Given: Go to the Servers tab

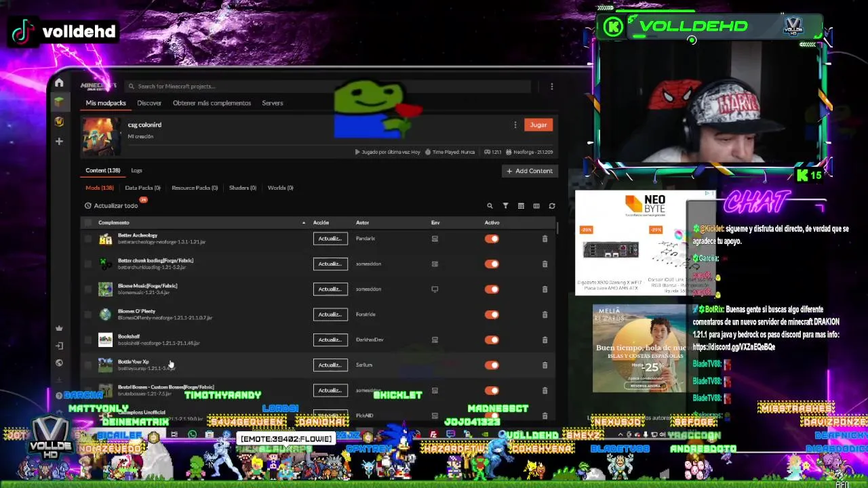Looking at the screenshot, I should pyautogui.click(x=273, y=103).
